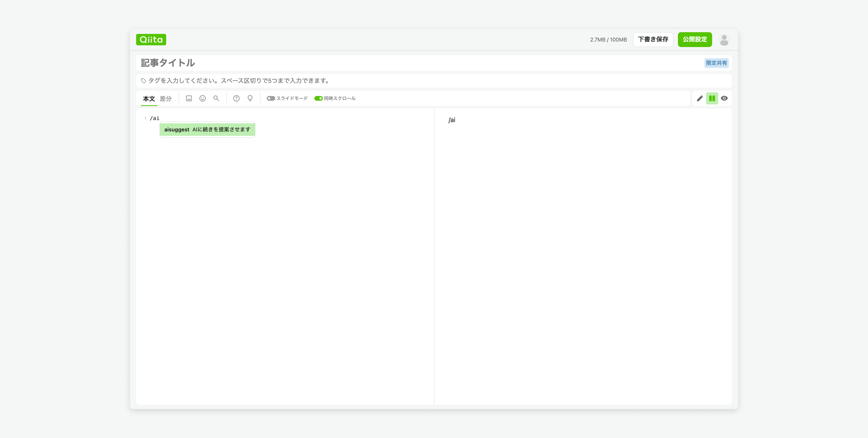Screen dimensions: 868x438
Task: Disable the 同時スクロール toggle
Action: [x=318, y=98]
